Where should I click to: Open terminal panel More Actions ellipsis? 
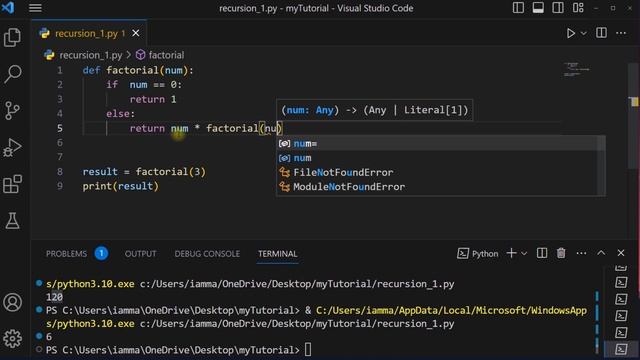[x=581, y=253]
